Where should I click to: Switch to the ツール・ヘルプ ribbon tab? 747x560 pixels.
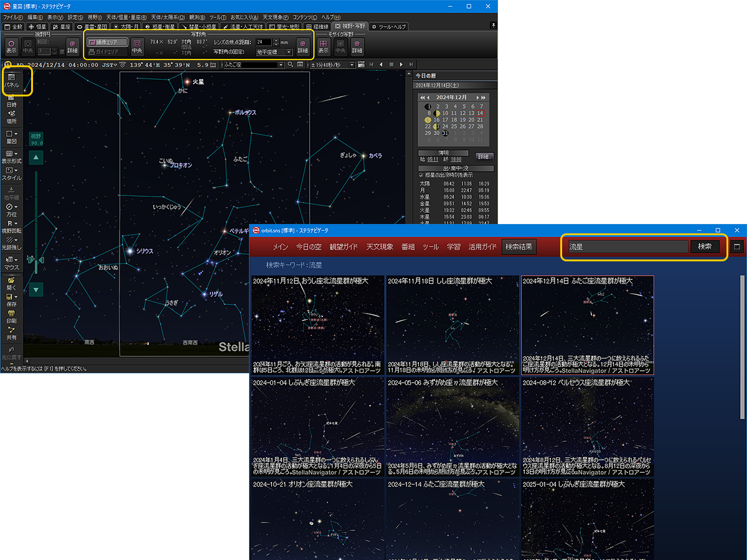pos(389,27)
